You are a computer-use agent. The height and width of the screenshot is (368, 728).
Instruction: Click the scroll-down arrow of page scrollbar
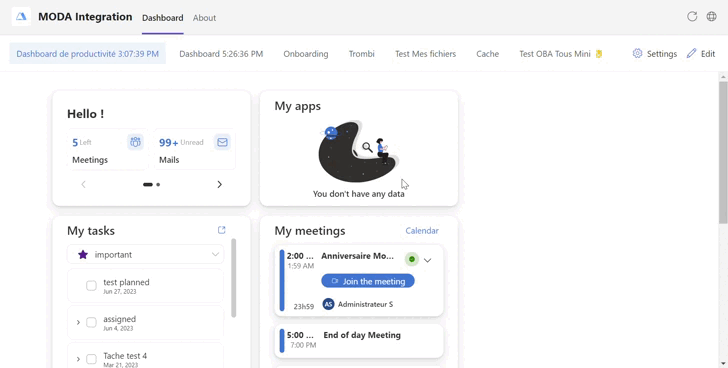(723, 364)
